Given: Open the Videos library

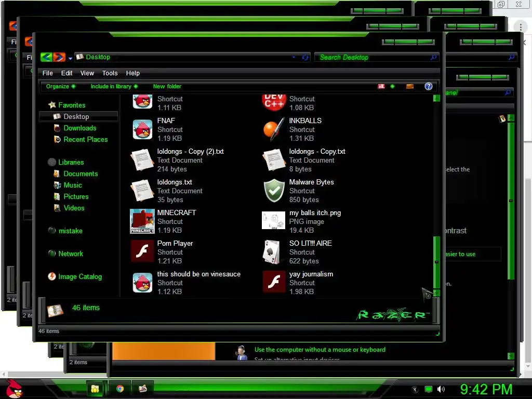Looking at the screenshot, I should pos(69,208).
